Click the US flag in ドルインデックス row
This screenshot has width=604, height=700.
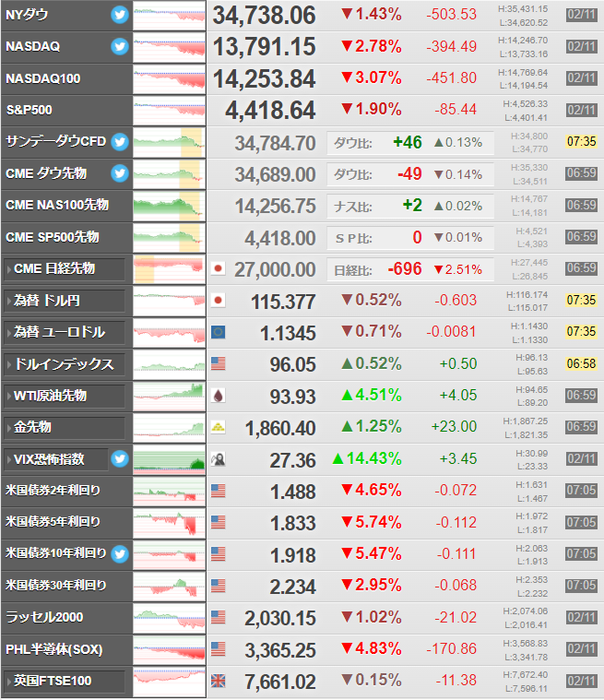click(218, 364)
